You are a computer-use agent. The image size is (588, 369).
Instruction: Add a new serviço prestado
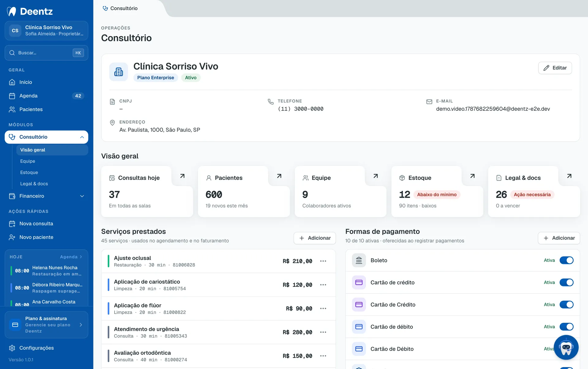(x=315, y=238)
